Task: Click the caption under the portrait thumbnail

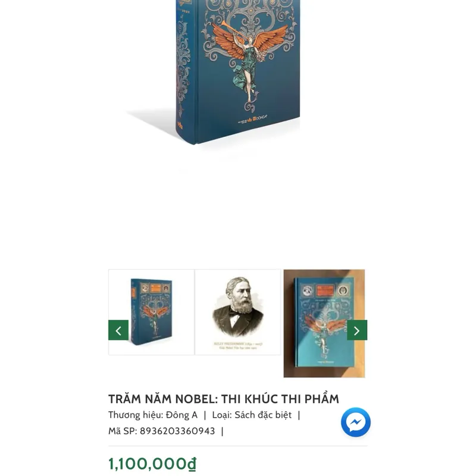Action: coord(238,346)
